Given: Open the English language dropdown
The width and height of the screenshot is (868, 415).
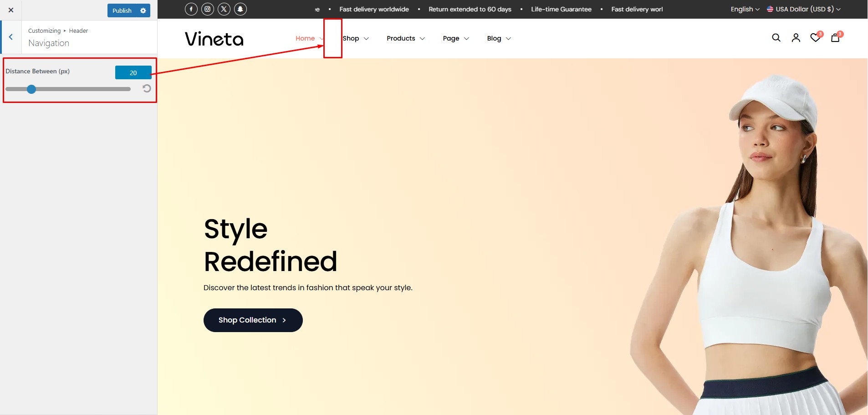Looking at the screenshot, I should click(x=745, y=9).
